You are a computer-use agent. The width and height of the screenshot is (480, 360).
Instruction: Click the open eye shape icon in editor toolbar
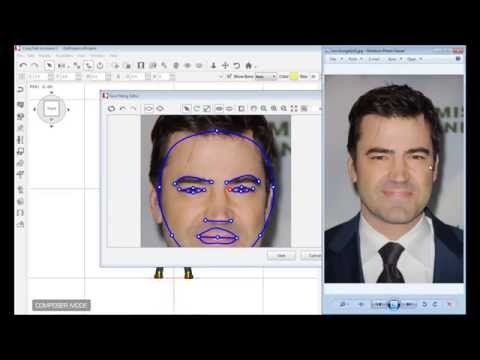[149, 108]
